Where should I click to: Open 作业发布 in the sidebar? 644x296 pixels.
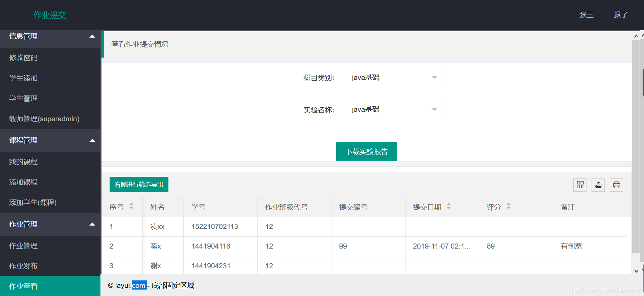tap(50, 266)
